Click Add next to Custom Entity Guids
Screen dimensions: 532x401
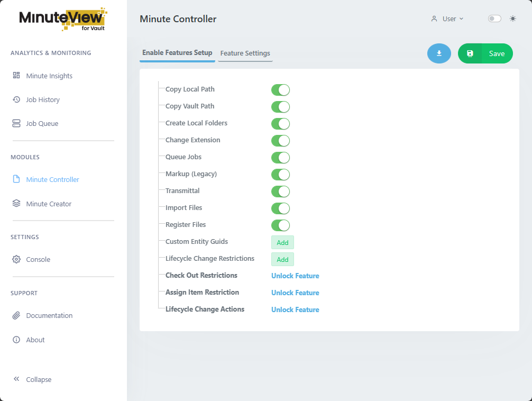pyautogui.click(x=282, y=242)
